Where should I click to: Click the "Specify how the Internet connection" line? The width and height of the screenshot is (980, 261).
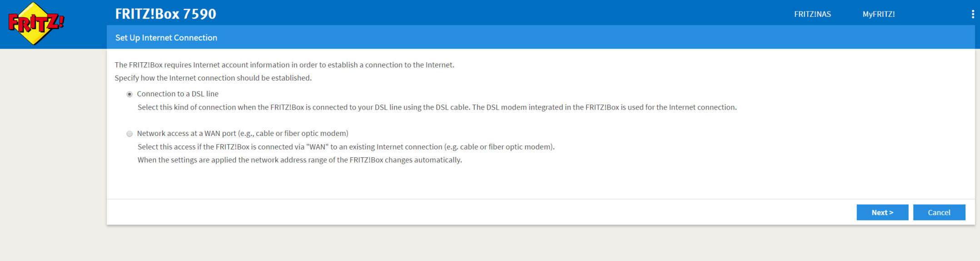[213, 78]
